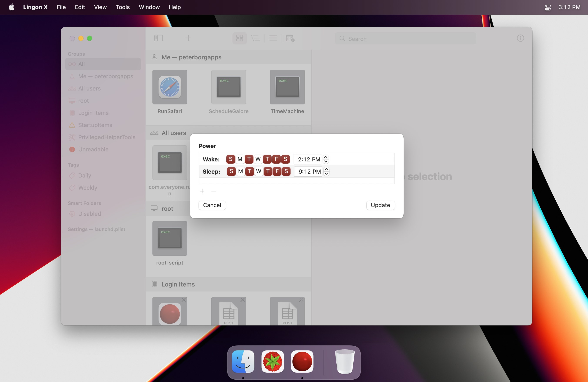Select Unreadable in sidebar
Image resolution: width=588 pixels, height=382 pixels.
click(x=103, y=149)
